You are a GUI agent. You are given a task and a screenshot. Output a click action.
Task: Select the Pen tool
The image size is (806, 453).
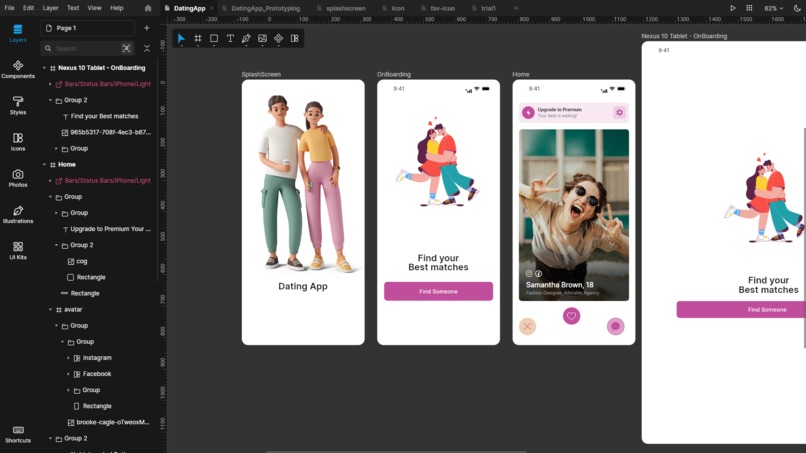[246, 39]
